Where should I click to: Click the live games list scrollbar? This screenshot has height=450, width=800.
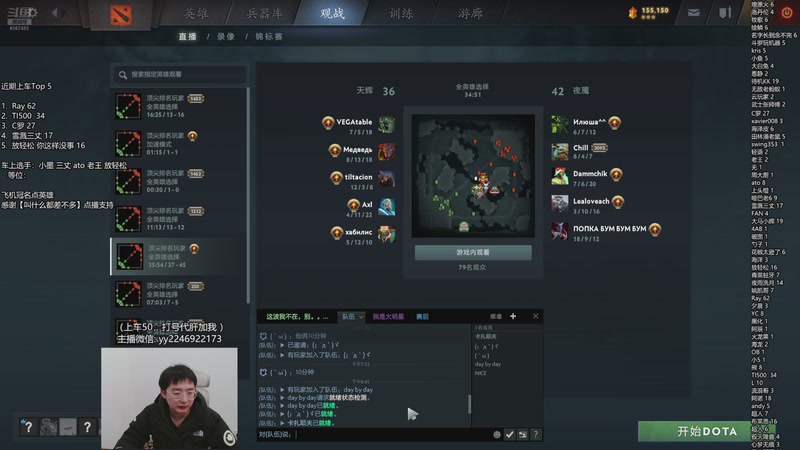[x=248, y=194]
